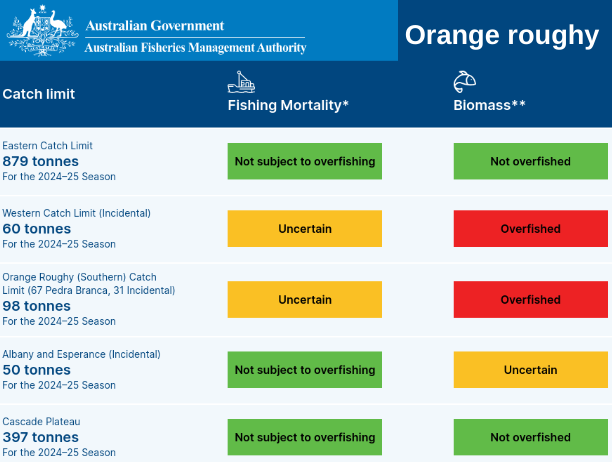Click season text under 397 tonnes
The height and width of the screenshot is (462, 612).
59,452
